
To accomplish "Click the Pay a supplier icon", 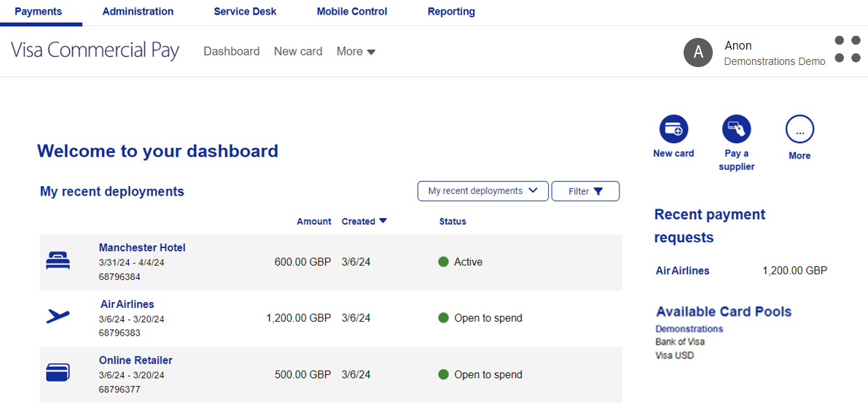I will [736, 130].
